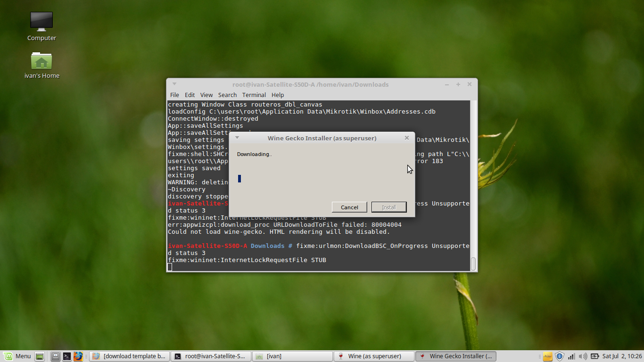
Task: Open the battery power tray icon
Action: coord(594,356)
